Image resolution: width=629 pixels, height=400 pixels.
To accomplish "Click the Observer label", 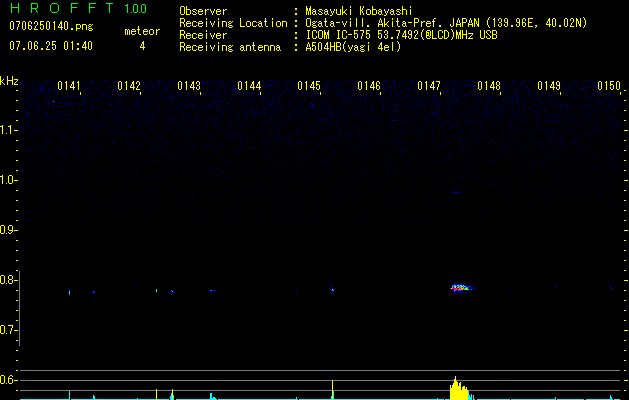I will (203, 11).
